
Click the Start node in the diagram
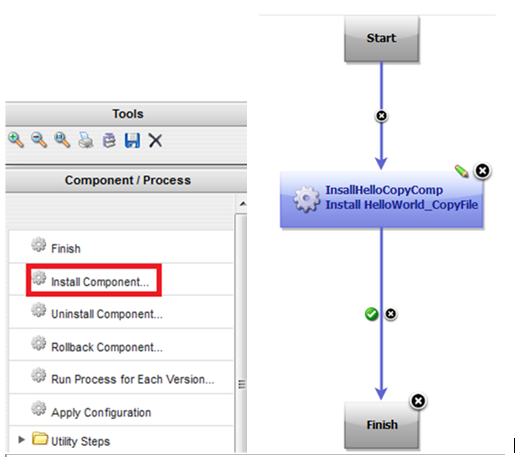[x=381, y=38]
